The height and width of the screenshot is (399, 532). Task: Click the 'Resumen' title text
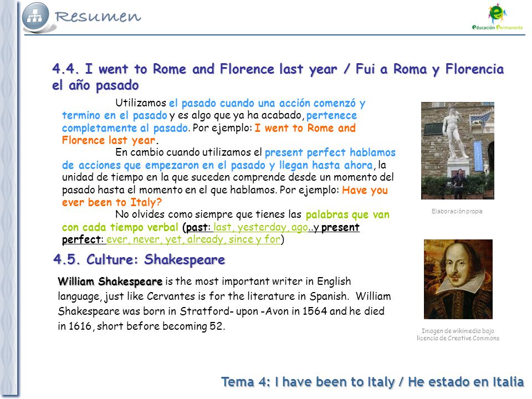point(98,16)
